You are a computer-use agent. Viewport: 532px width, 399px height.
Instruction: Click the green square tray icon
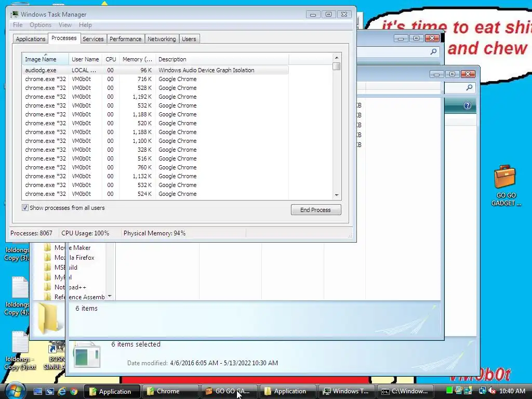[449, 391]
